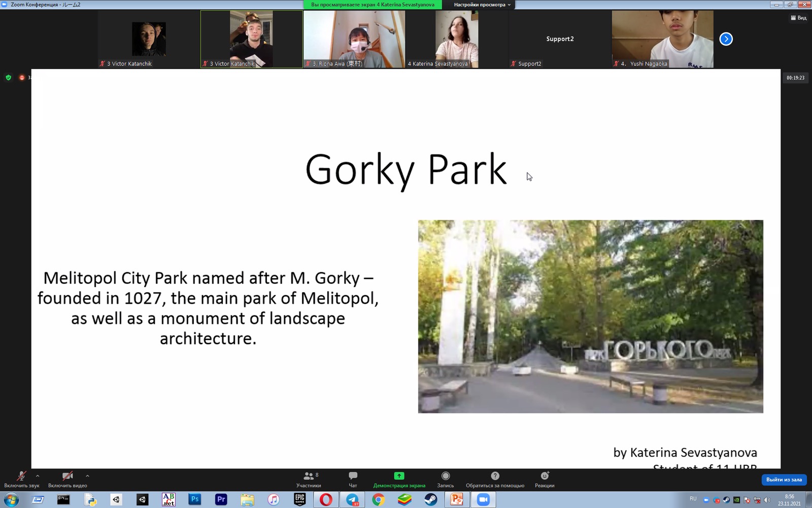Open Telegram from the taskbar
This screenshot has height=508, width=812.
point(352,500)
